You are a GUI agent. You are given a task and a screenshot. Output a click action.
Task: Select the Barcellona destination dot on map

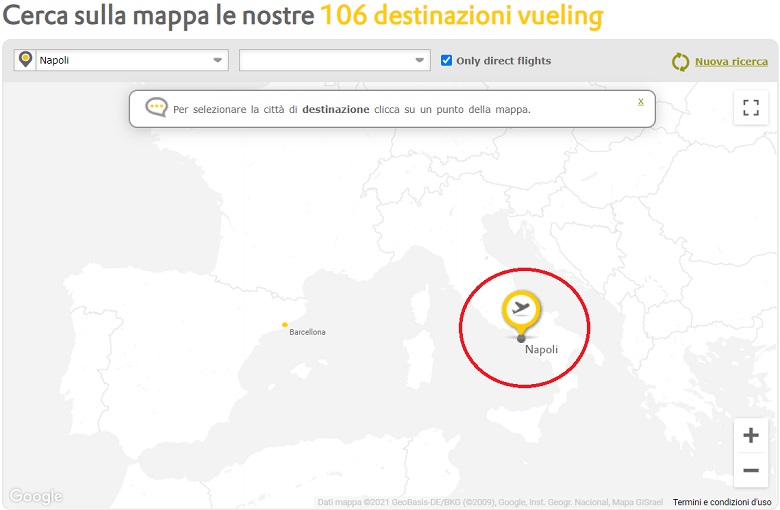[285, 324]
